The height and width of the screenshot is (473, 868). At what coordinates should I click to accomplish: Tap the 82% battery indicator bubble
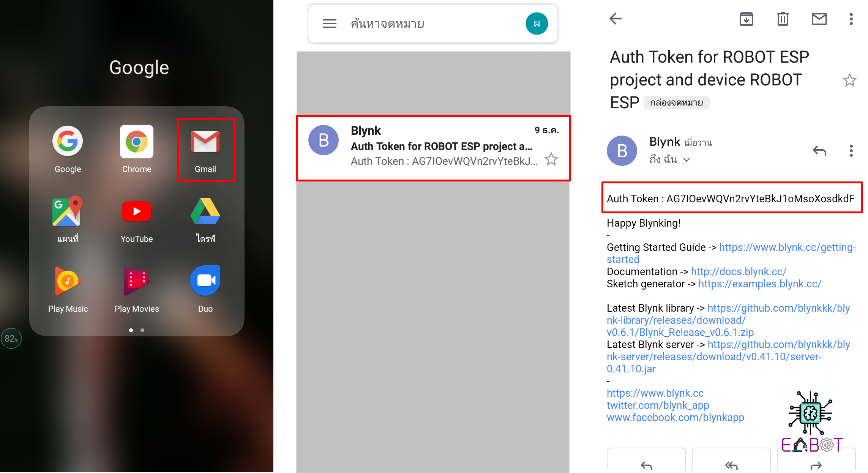coord(11,338)
